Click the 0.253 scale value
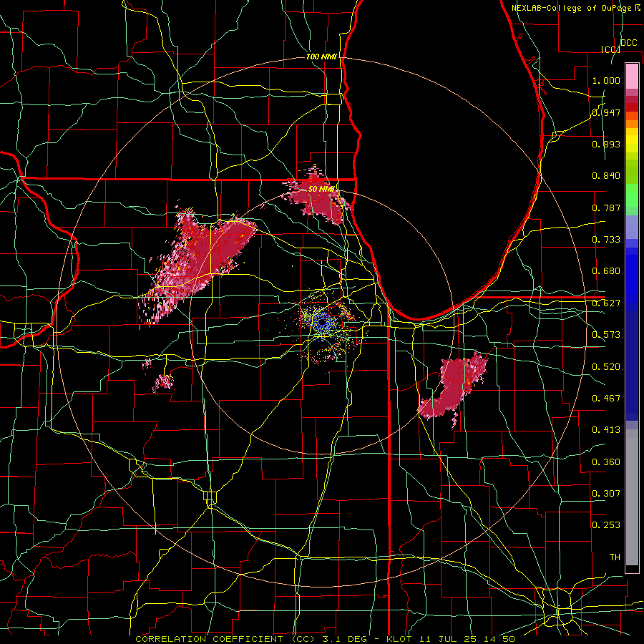Viewport: 644px width, 644px height. click(x=606, y=525)
